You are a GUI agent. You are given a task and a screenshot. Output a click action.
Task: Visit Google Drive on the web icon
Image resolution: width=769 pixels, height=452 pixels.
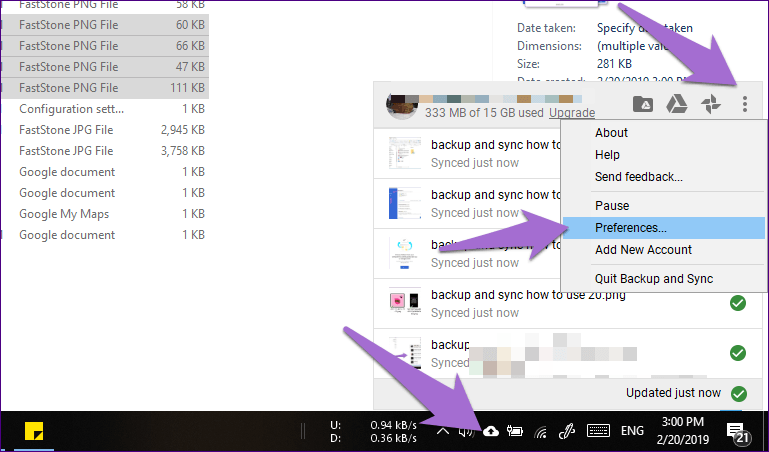(x=676, y=104)
